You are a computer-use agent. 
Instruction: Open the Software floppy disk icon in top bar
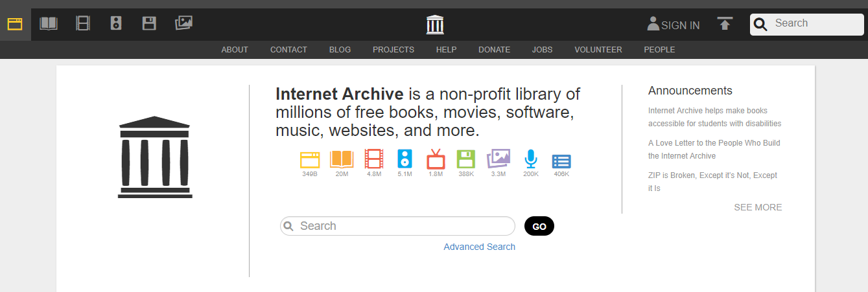point(150,24)
